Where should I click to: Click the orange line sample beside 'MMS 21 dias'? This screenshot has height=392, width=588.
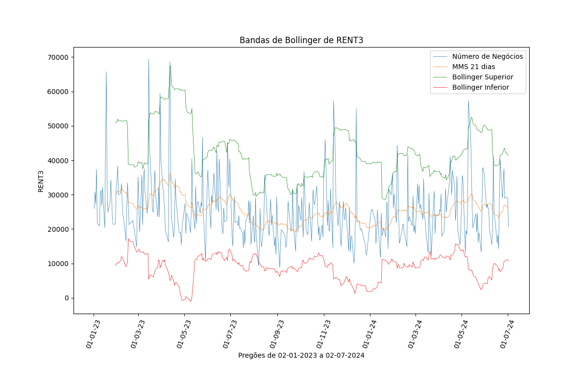click(x=441, y=67)
